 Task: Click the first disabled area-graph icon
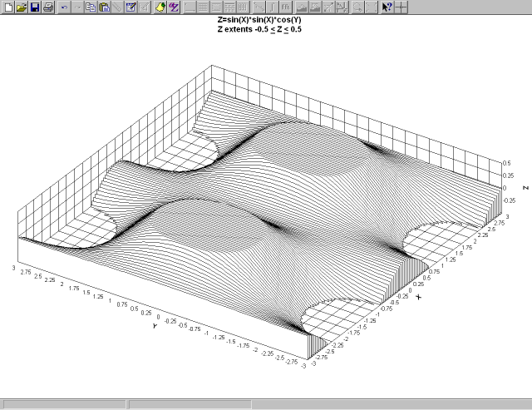click(302, 7)
